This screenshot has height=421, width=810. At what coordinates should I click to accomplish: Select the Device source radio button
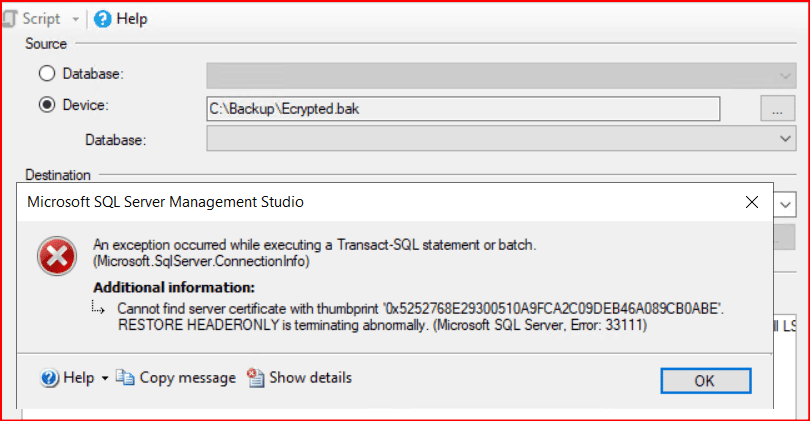(x=46, y=105)
